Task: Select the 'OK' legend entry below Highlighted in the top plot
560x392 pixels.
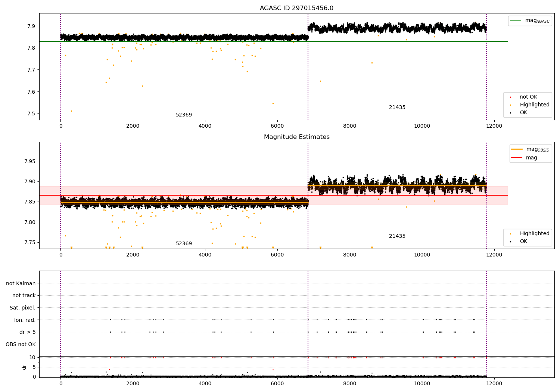Action: 523,113
